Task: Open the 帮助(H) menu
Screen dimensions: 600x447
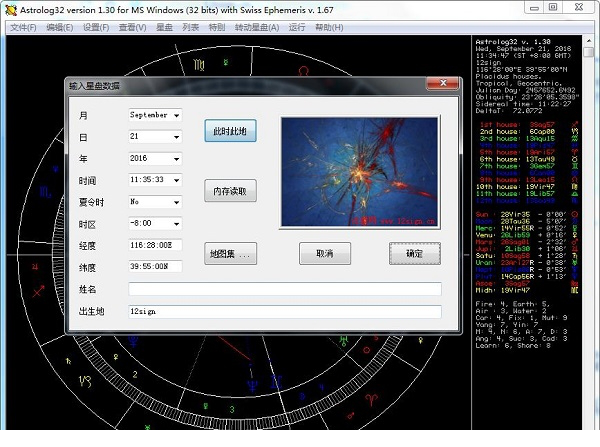Action: point(329,28)
